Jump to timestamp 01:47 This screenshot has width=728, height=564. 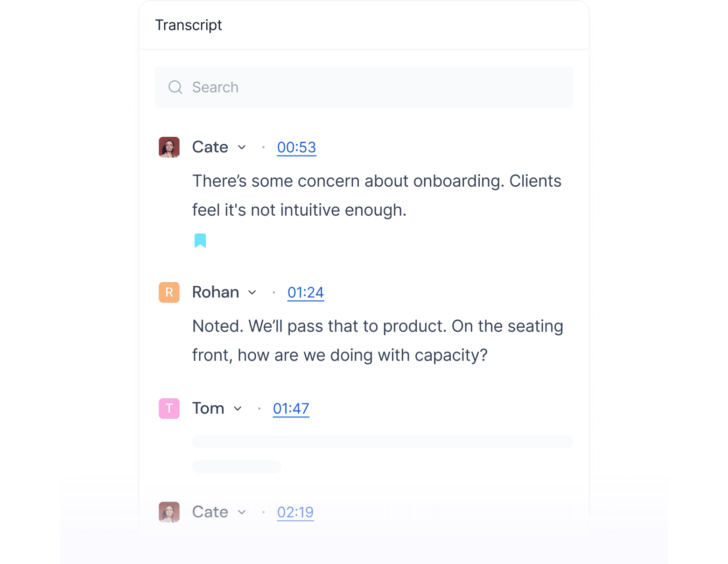coord(291,409)
